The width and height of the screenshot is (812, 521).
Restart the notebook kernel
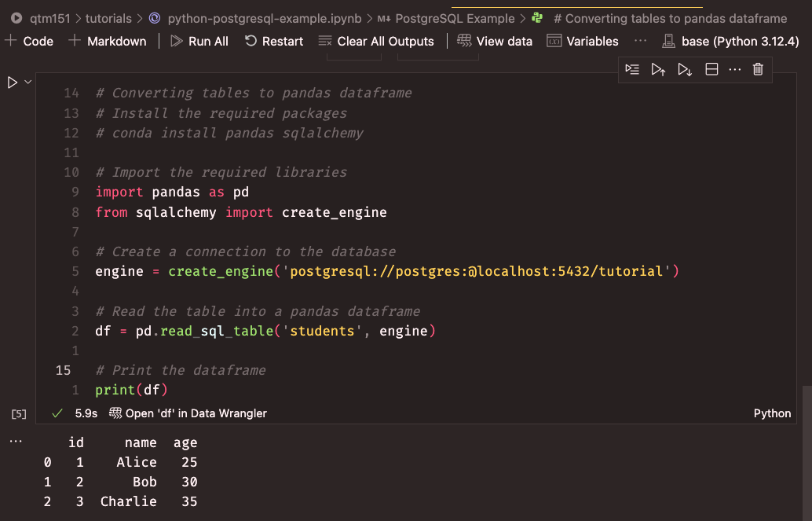[x=274, y=41]
